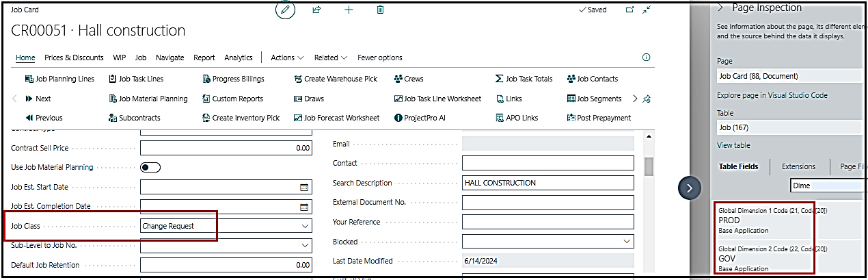868x280 pixels.
Task: Click the Contract Sell Price field
Action: (x=226, y=147)
